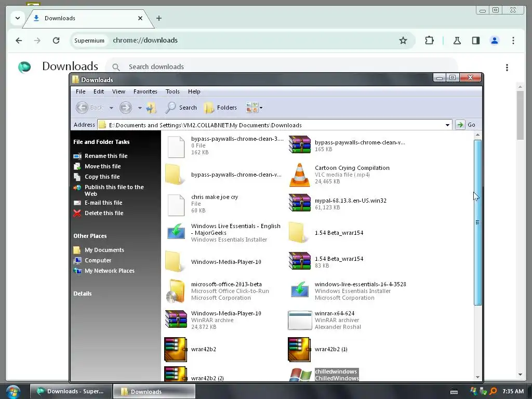Screen dimensions: 532x399
Task: Open My Network Places link
Action: (109, 271)
